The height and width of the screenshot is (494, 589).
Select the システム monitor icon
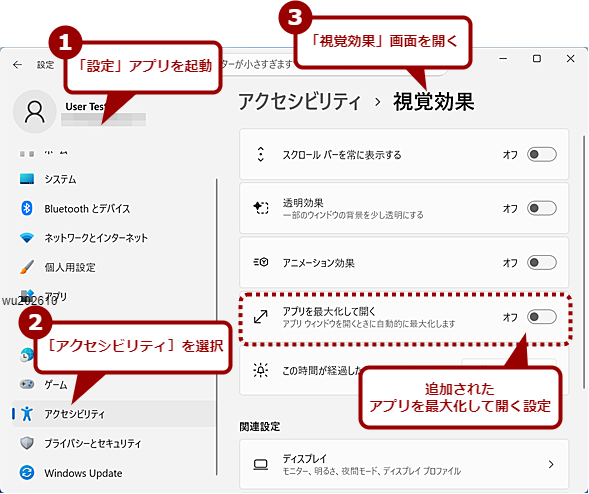tap(27, 179)
